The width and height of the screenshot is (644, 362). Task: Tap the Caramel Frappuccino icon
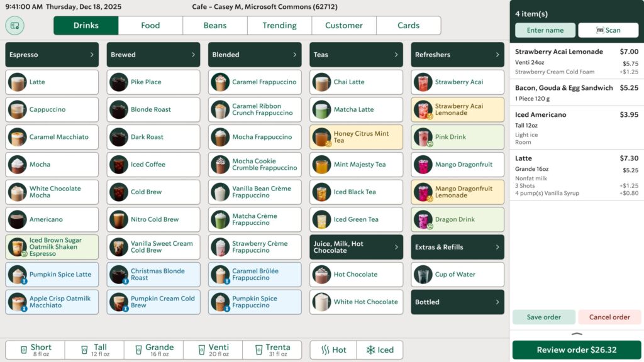220,82
